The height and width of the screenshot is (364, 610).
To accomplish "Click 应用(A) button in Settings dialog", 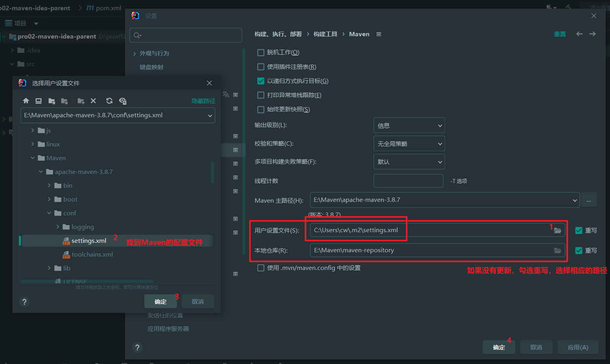I will [578, 347].
